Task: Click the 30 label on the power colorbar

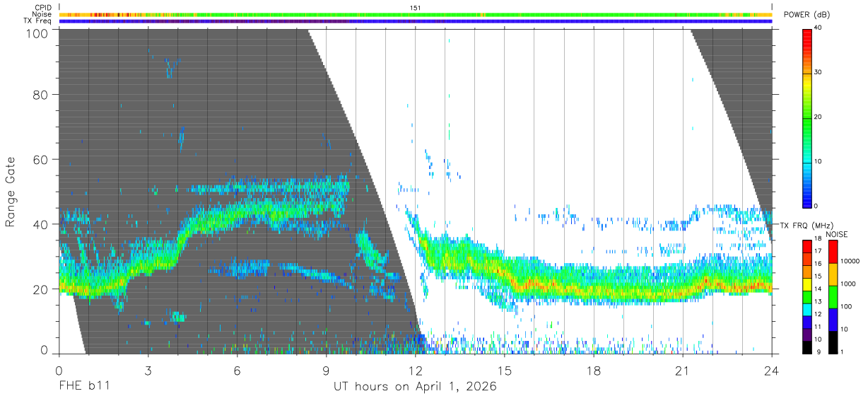Action: click(818, 72)
